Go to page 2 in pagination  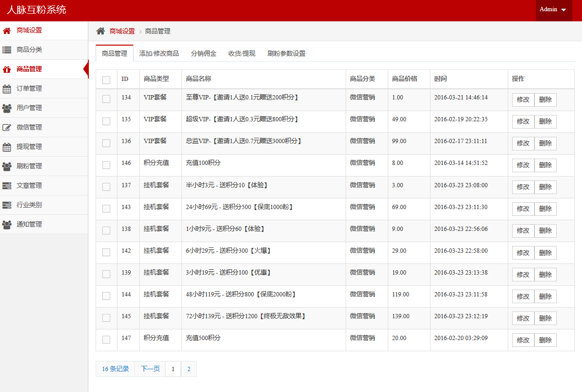[188, 369]
